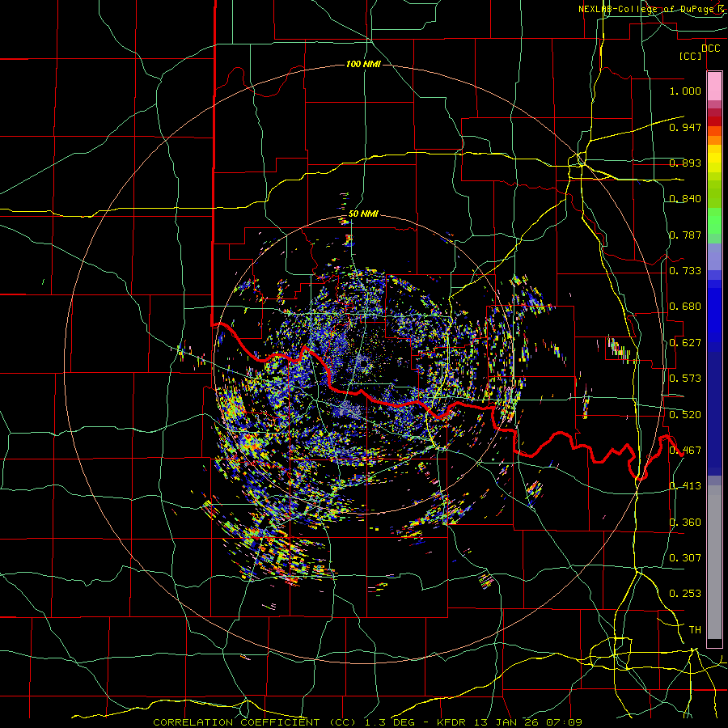Click the TH threshold label
The image size is (728, 728).
click(695, 630)
